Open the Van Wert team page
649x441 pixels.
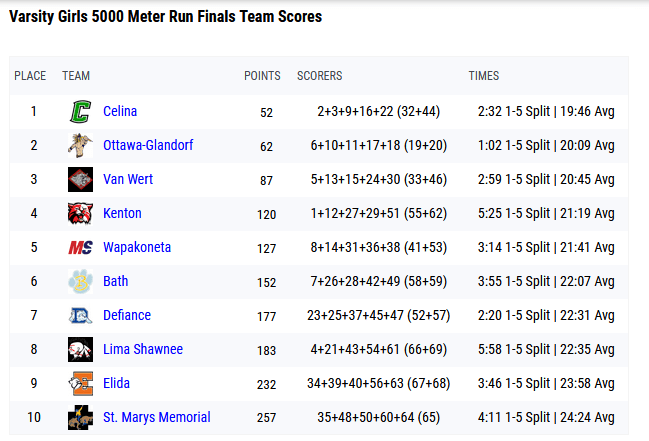[x=128, y=179]
